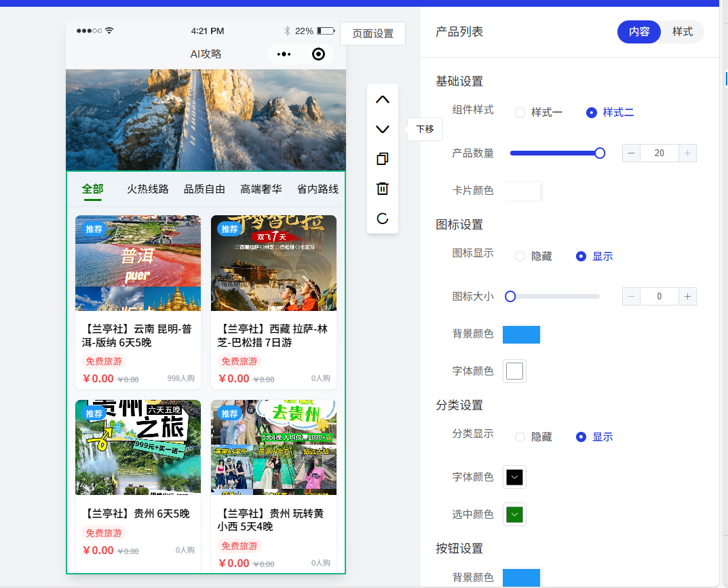Click the 内容 tab button
Viewport: 728px width, 588px height.
[639, 32]
